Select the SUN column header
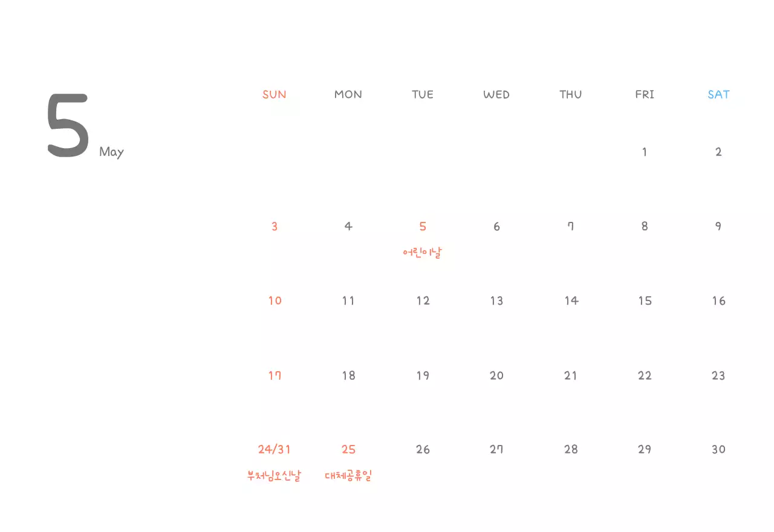Screen dimensions: 774x532 [275, 94]
